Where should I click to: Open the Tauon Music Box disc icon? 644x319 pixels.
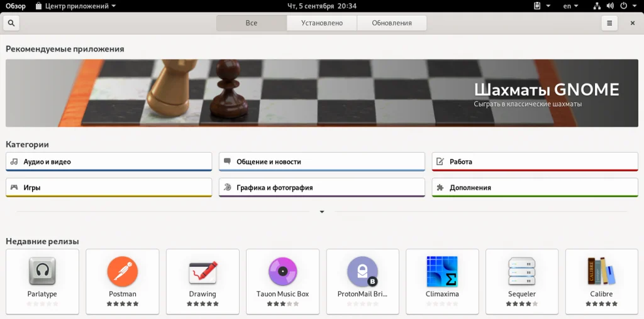[x=282, y=271]
